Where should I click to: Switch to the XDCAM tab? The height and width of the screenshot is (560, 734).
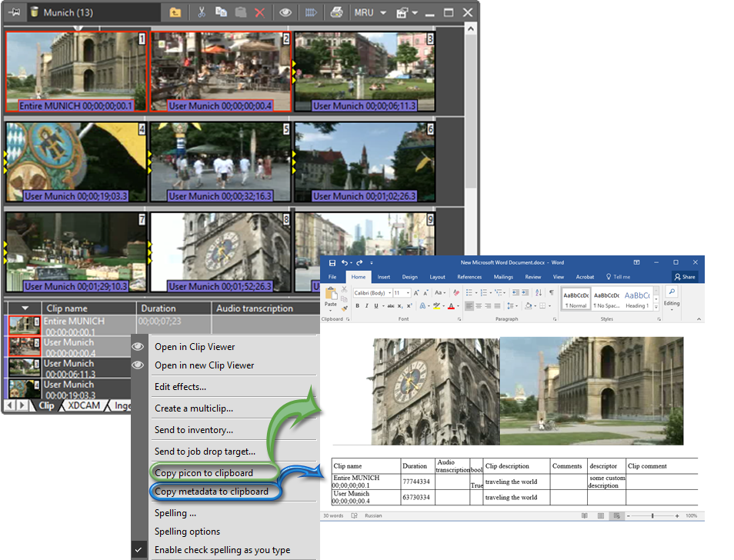coord(83,405)
